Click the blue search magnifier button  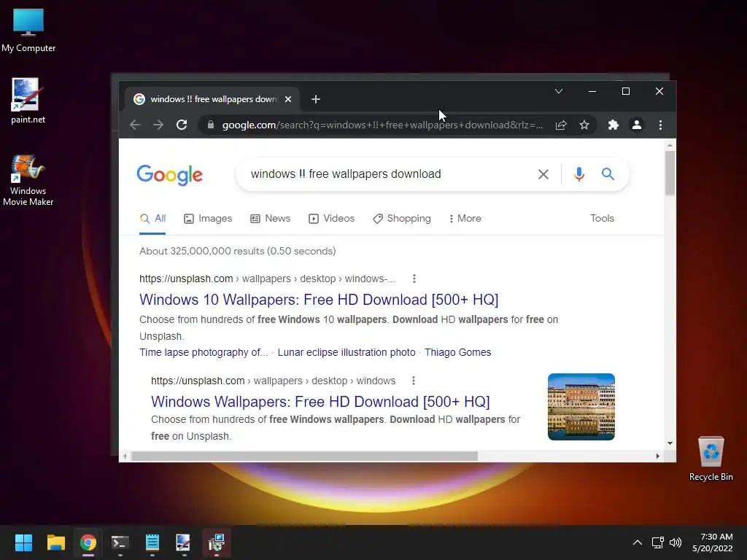608,174
